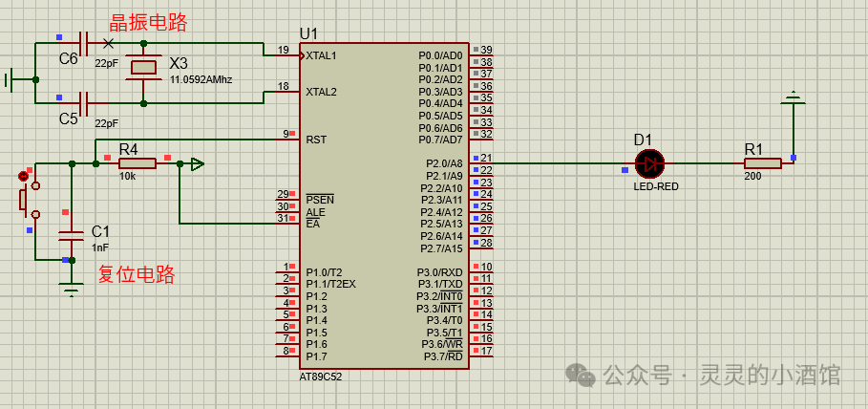The image size is (868, 409).
Task: Click the 1nF value of C1
Action: (x=100, y=248)
